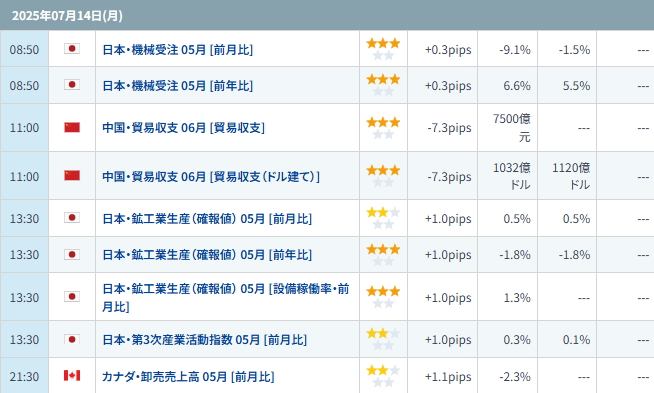This screenshot has width=654, height=393.
Task: Click 0.1% forecast in 第3次産業活動指数 row
Action: pos(576,340)
